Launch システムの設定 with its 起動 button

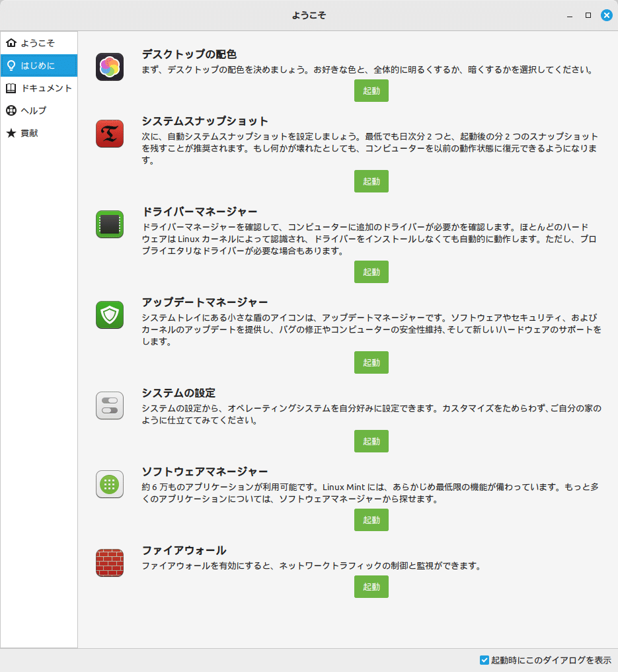coord(371,441)
